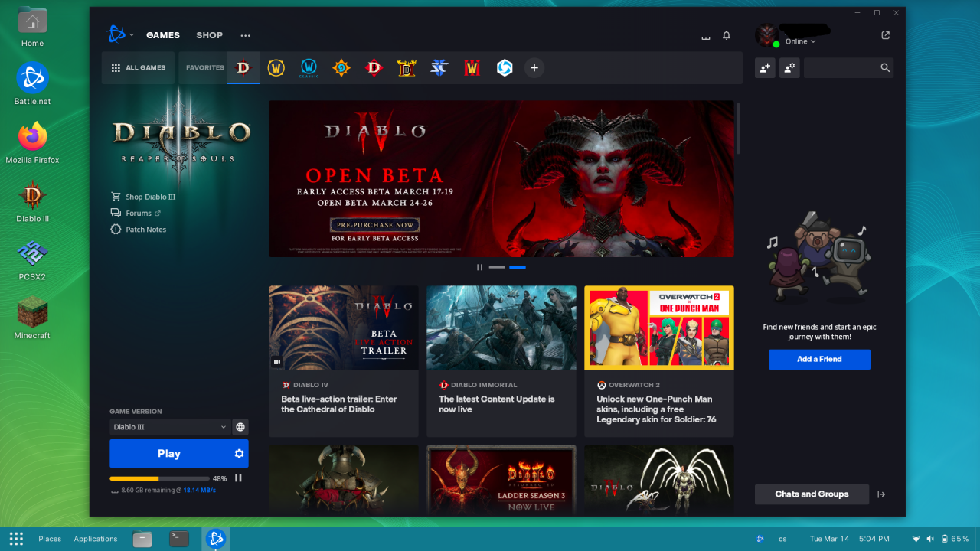Open the three-dot more menu

point(245,35)
